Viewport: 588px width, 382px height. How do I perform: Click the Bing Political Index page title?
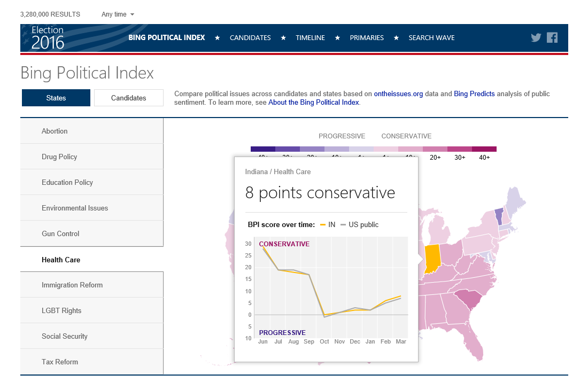[87, 73]
